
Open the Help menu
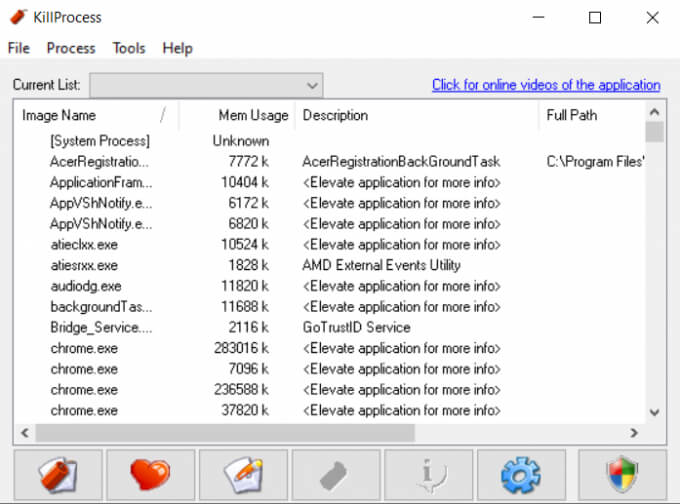[x=177, y=48]
